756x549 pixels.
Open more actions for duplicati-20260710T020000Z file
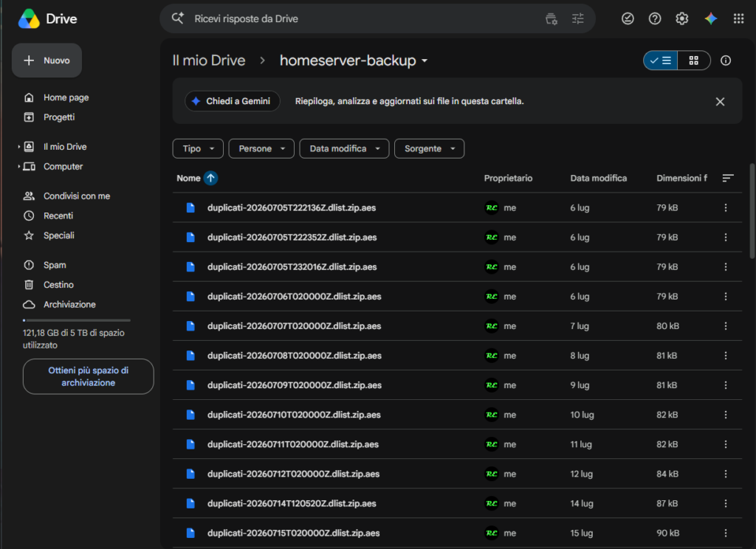click(x=725, y=415)
